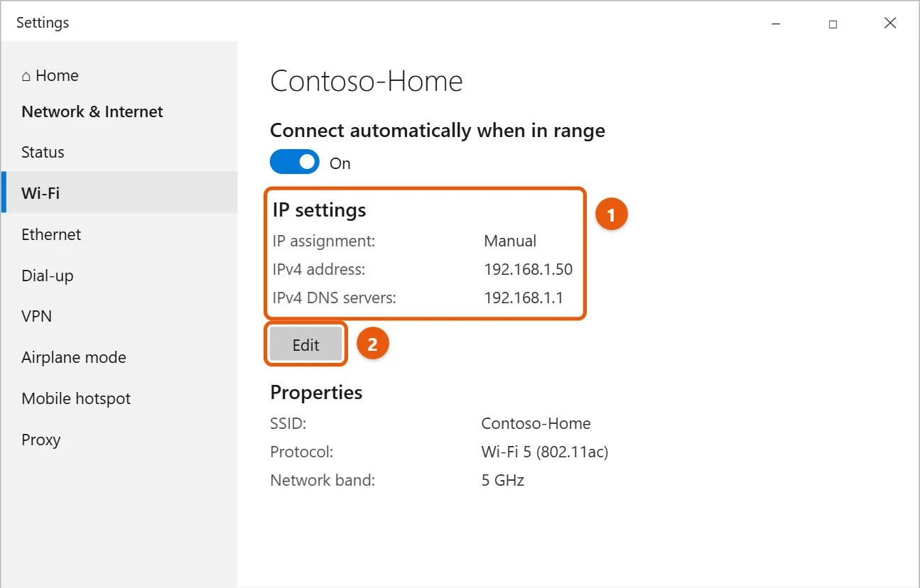The width and height of the screenshot is (920, 588).
Task: Open VPN settings
Action: [37, 316]
